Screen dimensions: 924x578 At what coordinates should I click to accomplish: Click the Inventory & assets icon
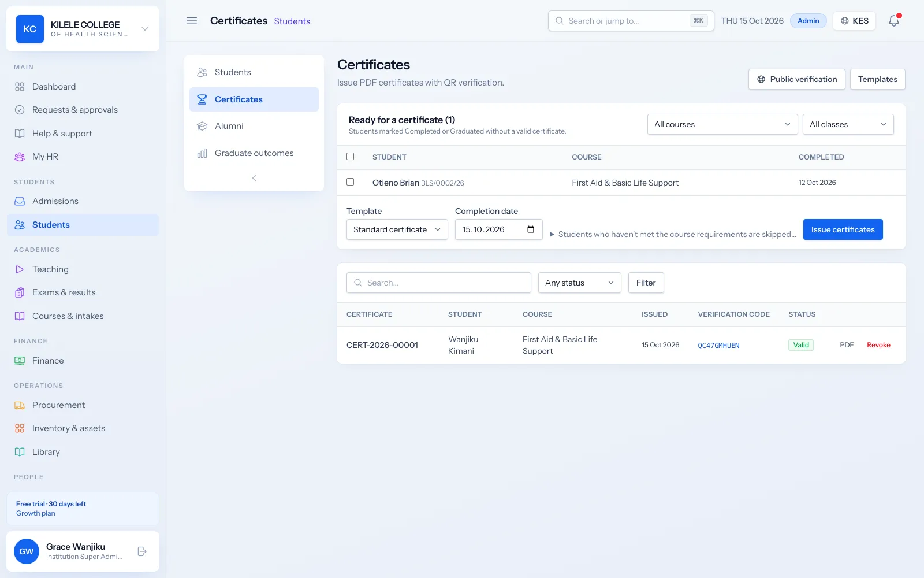click(20, 428)
